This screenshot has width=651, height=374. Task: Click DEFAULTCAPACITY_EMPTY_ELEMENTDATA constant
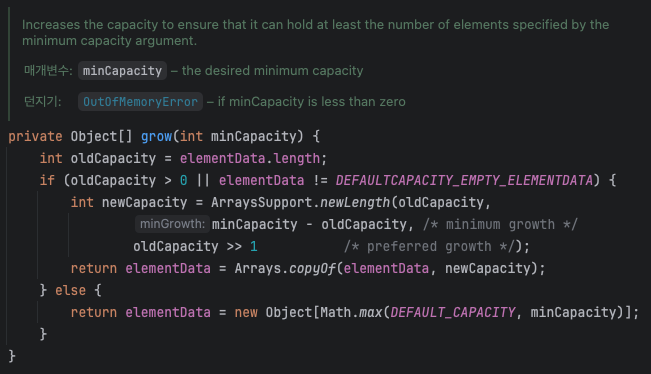pos(464,180)
